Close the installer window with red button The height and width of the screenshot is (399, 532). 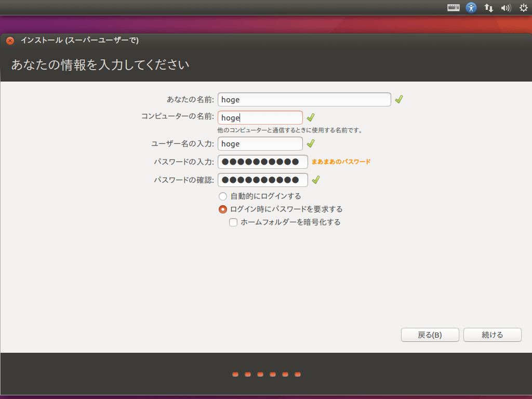pyautogui.click(x=10, y=41)
